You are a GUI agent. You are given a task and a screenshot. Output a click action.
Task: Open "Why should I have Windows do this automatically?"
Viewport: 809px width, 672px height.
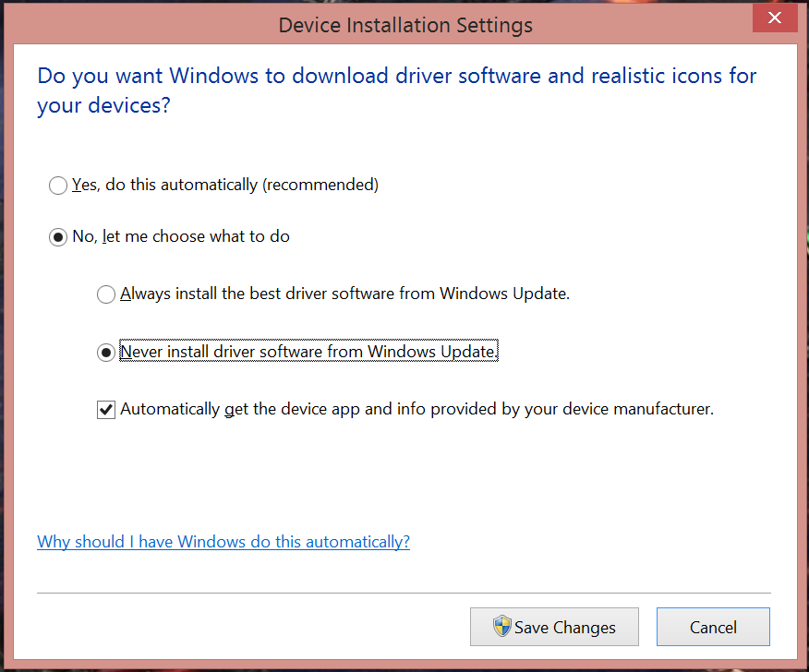(223, 542)
